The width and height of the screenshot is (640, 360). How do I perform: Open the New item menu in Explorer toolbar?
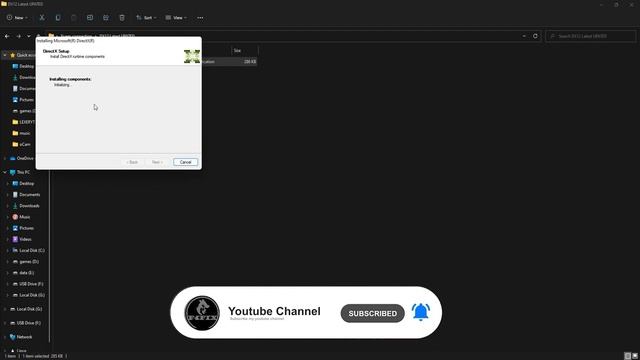pos(17,18)
